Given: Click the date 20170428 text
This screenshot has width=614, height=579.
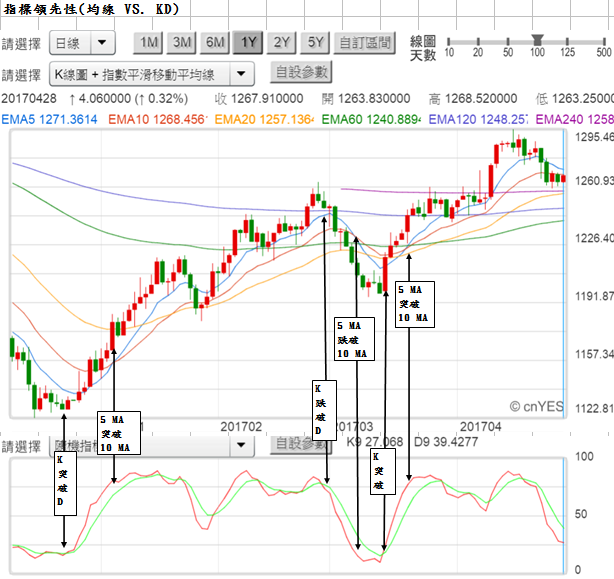Looking at the screenshot, I should (x=29, y=99).
